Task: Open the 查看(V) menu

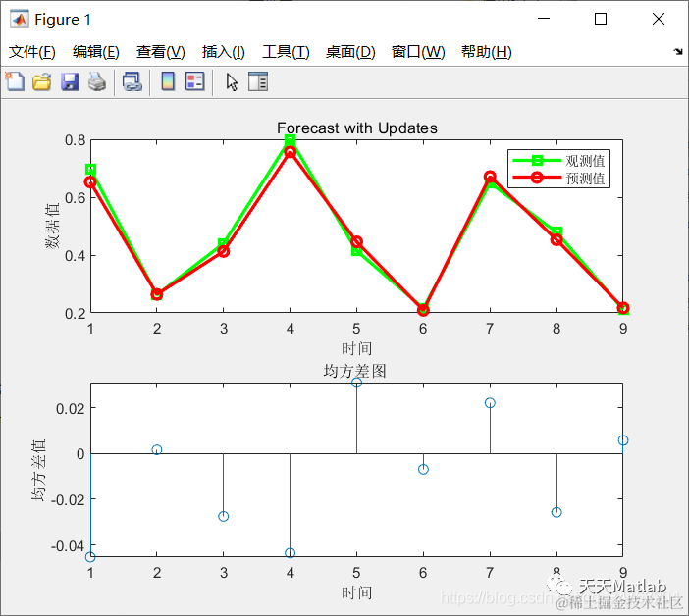Action: 160,52
